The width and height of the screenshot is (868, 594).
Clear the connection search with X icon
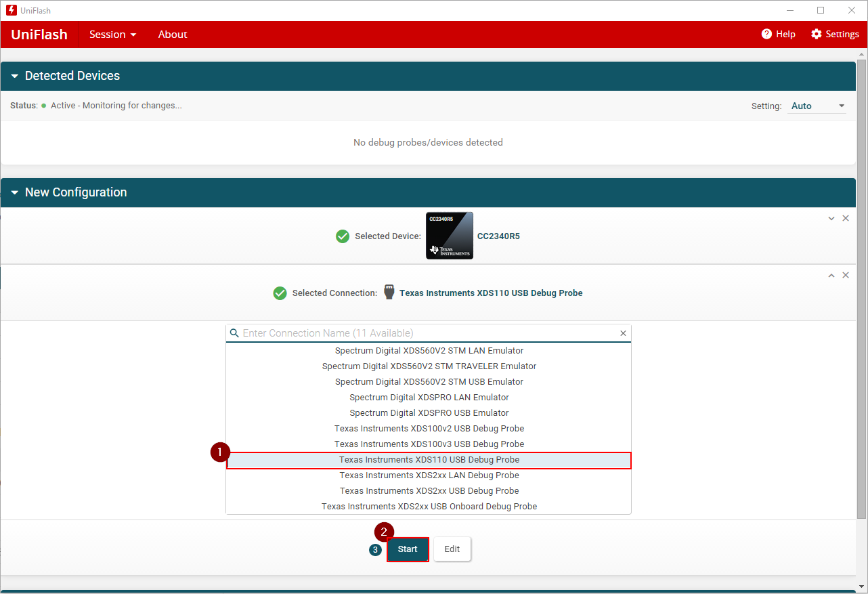(x=623, y=333)
